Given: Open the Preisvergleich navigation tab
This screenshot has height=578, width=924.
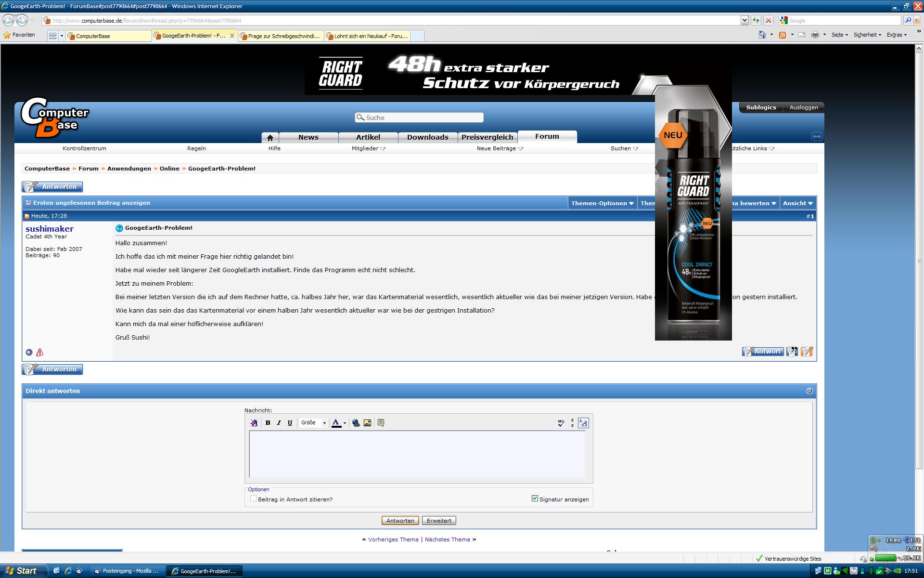Looking at the screenshot, I should coord(487,137).
